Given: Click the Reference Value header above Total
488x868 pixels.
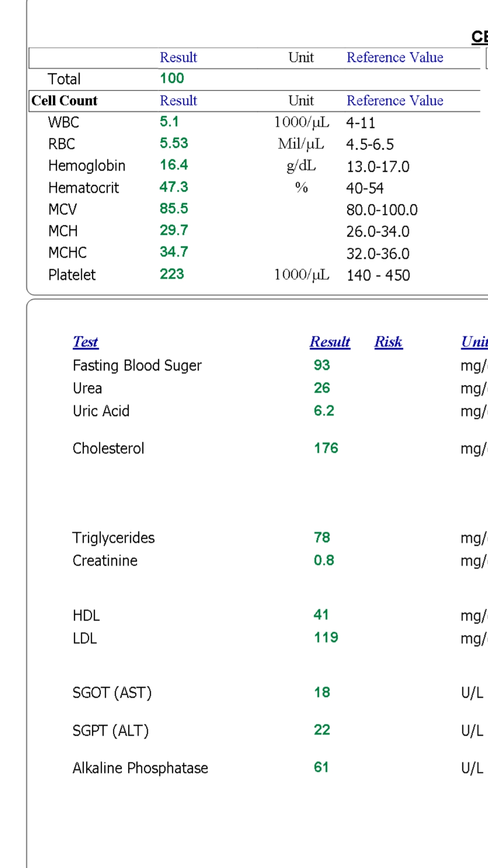Looking at the screenshot, I should (394, 57).
